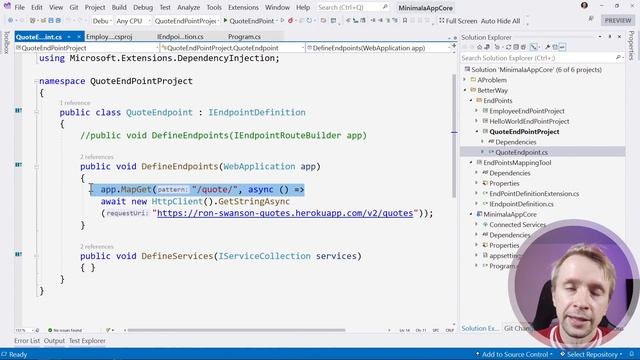Viewport: 640px width, 360px height.
Task: Expand AProblem folder in Solution Explorer
Action: pyautogui.click(x=464, y=80)
